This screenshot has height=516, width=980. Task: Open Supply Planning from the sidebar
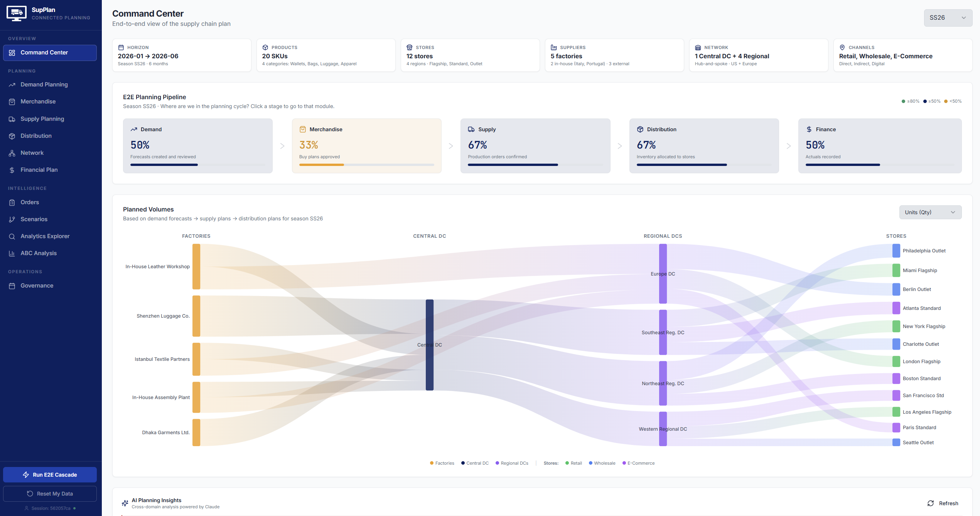[x=42, y=119]
